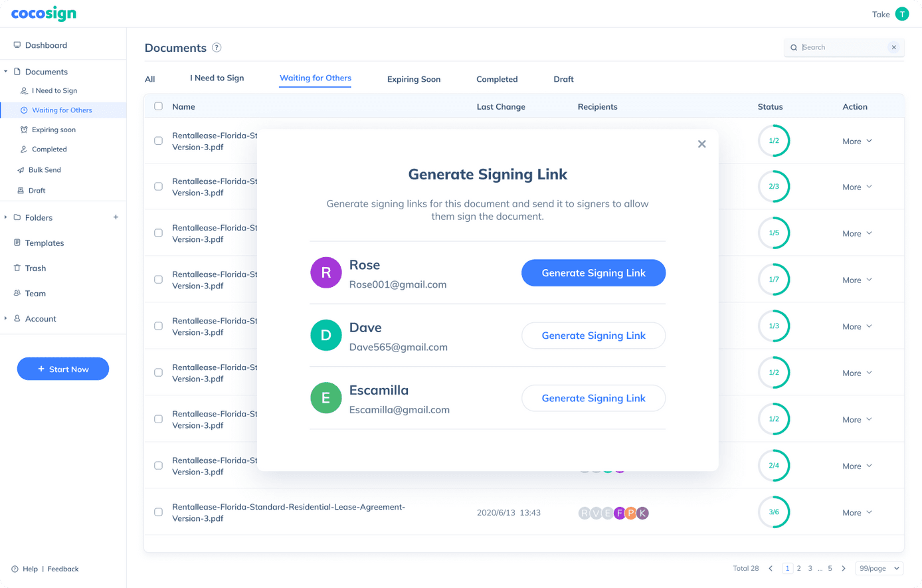The height and width of the screenshot is (588, 922).
Task: Generate signing link for Escamilla
Action: point(593,398)
